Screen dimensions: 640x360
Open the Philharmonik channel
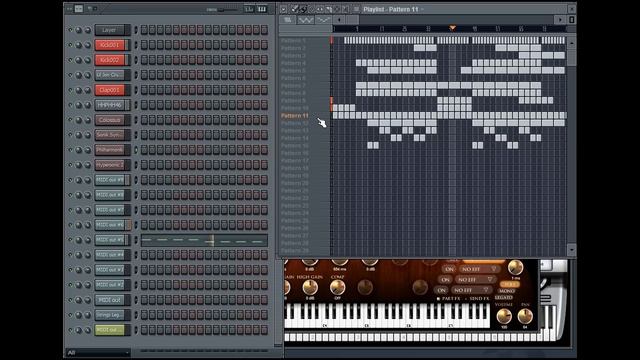pyautogui.click(x=109, y=150)
